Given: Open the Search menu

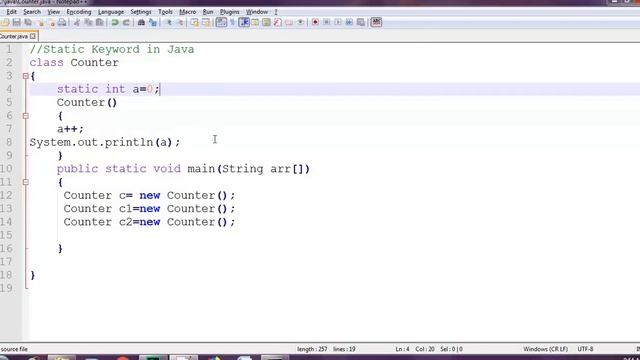Looking at the screenshot, I should point(32,12).
